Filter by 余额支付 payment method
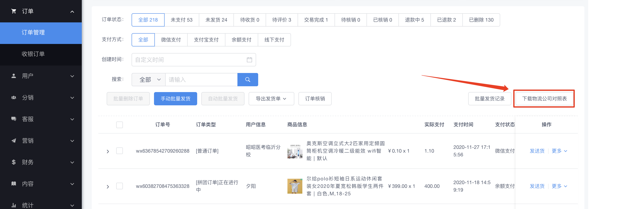Viewport: 644px width, 209px height. click(242, 40)
